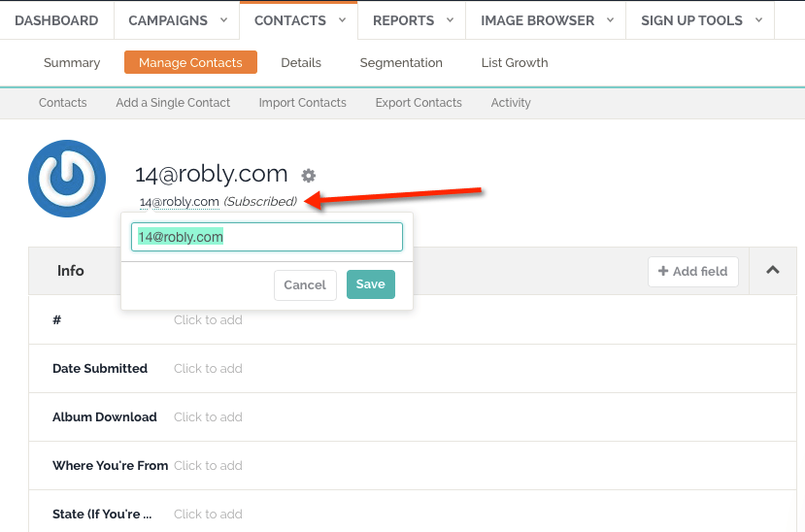Screen dimensions: 805x532
Task: Expand the Image Browser dropdown arrow
Action: coord(611,20)
